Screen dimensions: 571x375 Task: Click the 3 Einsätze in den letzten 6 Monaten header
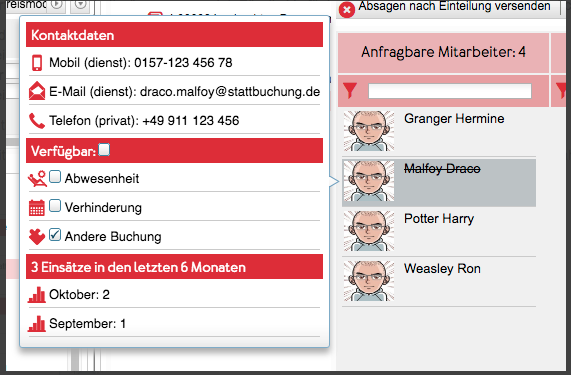[174, 267]
